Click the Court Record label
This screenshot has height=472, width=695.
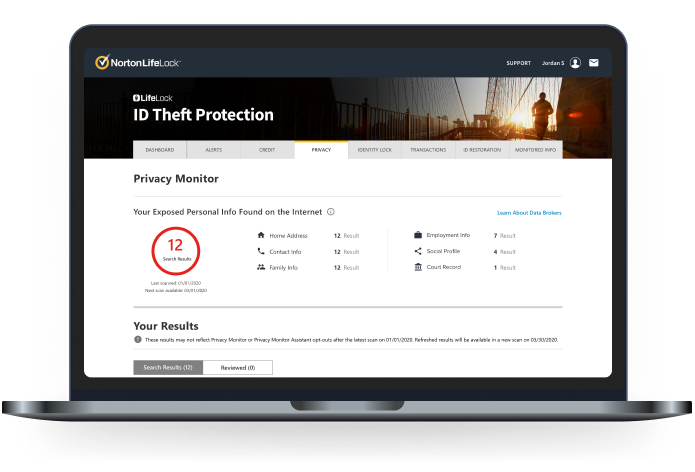pos(444,267)
